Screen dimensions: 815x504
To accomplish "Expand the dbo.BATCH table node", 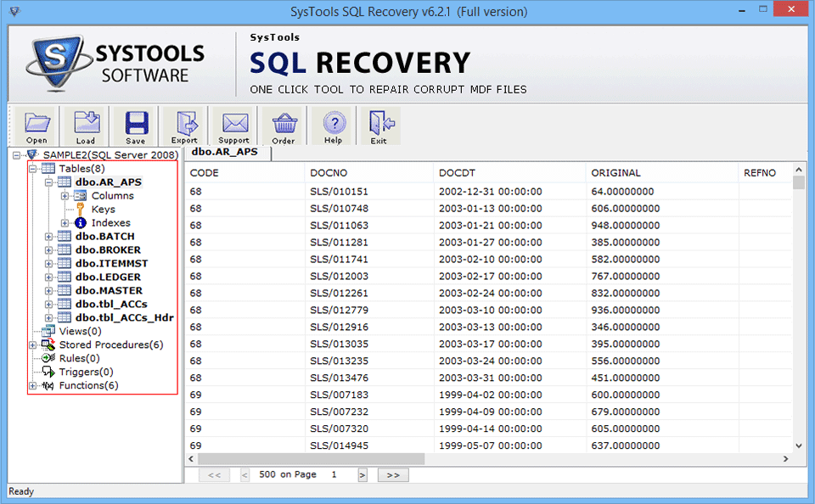I will (x=48, y=236).
